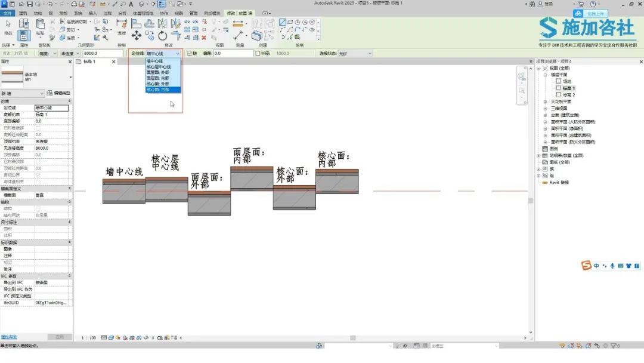This screenshot has width=644, height=363.
Task: Click the vertical scrollbar thumb of drawing area
Action: [531, 200]
